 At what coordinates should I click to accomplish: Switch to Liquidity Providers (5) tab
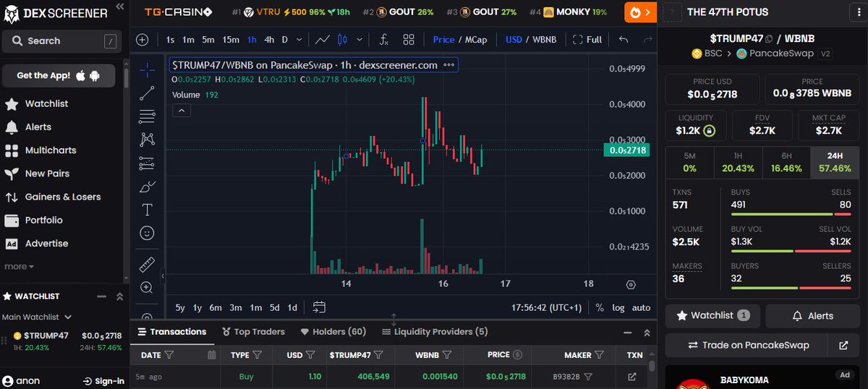[x=435, y=332]
